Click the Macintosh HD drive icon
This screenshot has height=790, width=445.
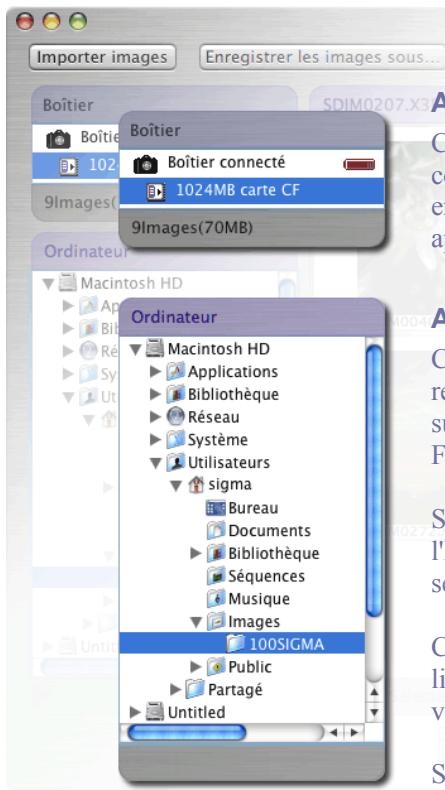click(x=155, y=349)
